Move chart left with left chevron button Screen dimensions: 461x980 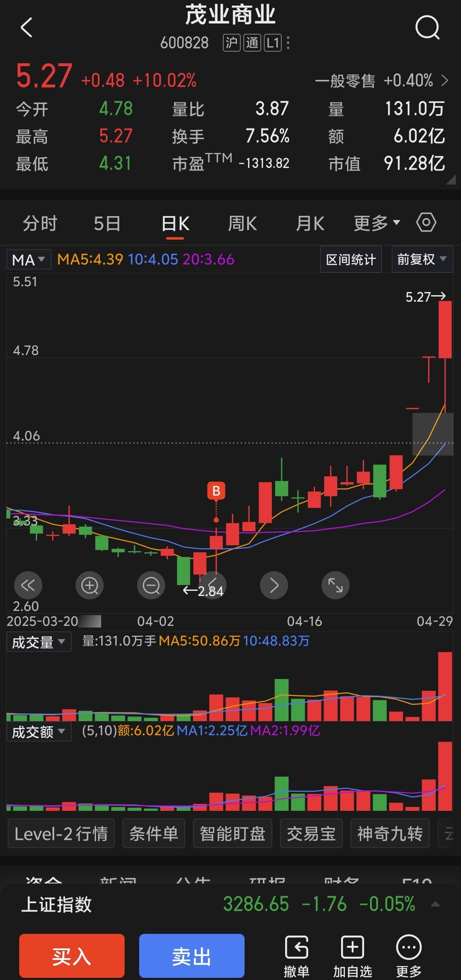(x=213, y=585)
